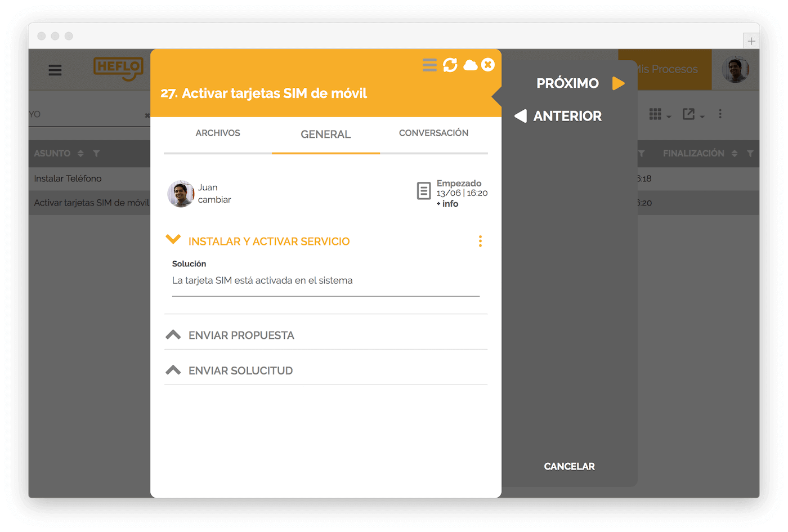
Task: Expand the ENVIAR SOLUCITUD section
Action: [x=173, y=370]
